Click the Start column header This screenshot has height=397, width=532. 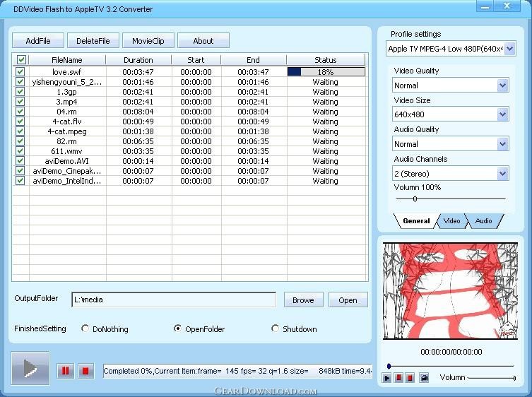coord(196,60)
